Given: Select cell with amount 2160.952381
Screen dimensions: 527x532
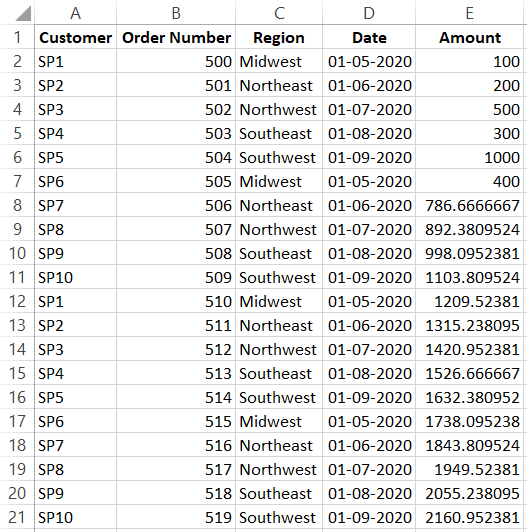Looking at the screenshot, I should click(469, 517).
